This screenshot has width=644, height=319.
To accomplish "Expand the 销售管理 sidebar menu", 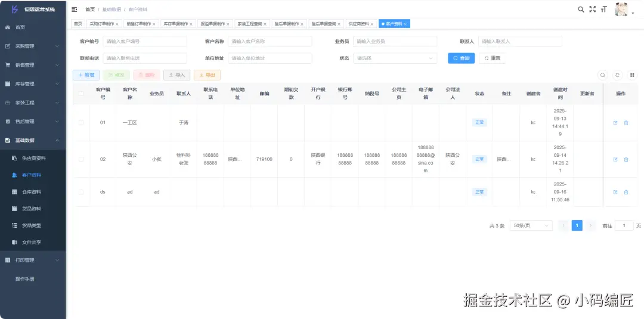I will (33, 65).
